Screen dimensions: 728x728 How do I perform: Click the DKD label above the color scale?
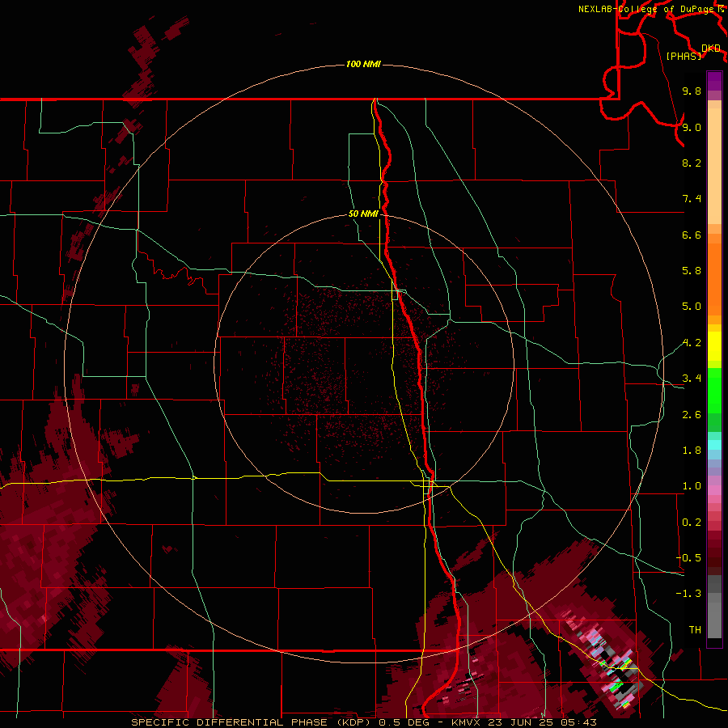coord(711,48)
